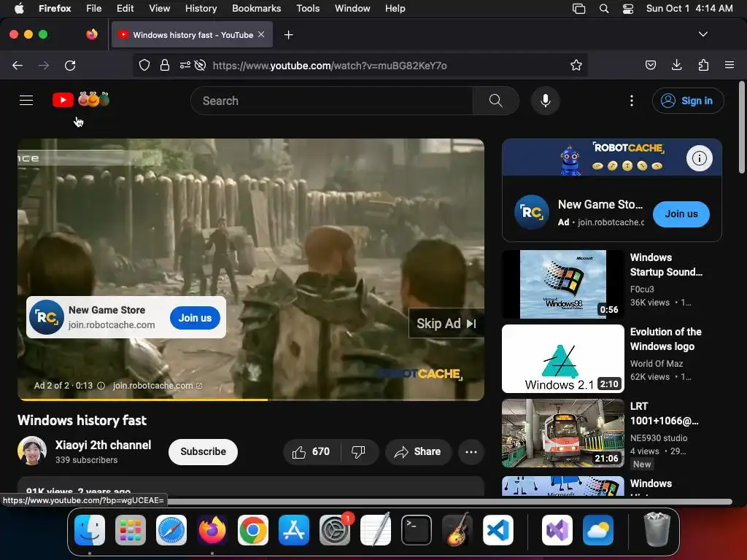Click Join us on video overlay ad
This screenshot has width=747, height=560.
195,318
